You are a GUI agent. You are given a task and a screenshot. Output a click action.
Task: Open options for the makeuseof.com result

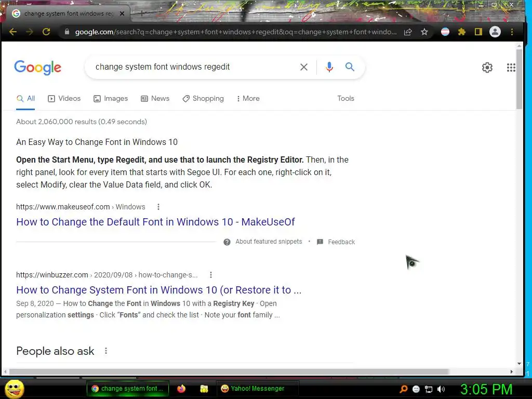coord(158,207)
